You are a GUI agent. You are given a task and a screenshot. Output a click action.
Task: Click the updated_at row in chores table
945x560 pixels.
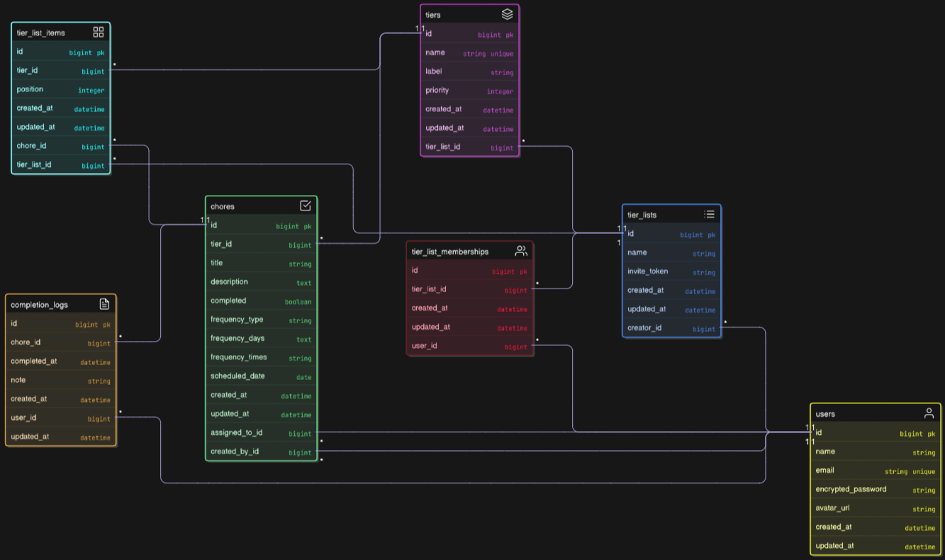[x=262, y=414]
